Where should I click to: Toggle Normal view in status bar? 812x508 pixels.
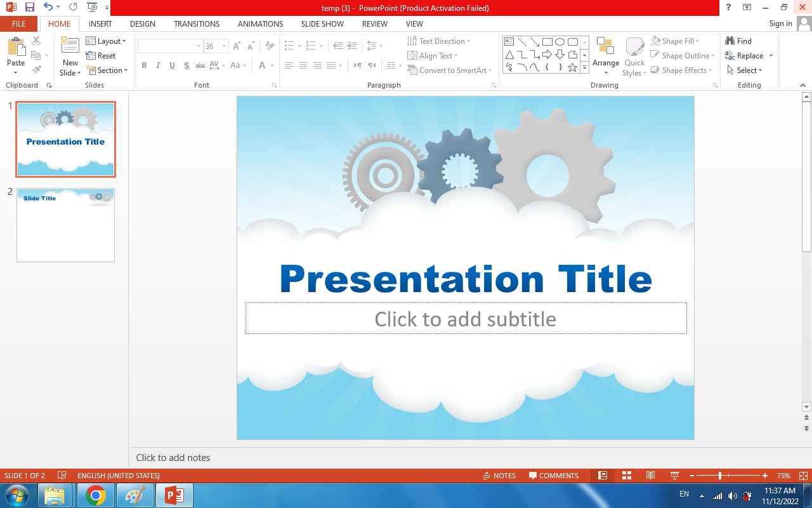pyautogui.click(x=603, y=476)
